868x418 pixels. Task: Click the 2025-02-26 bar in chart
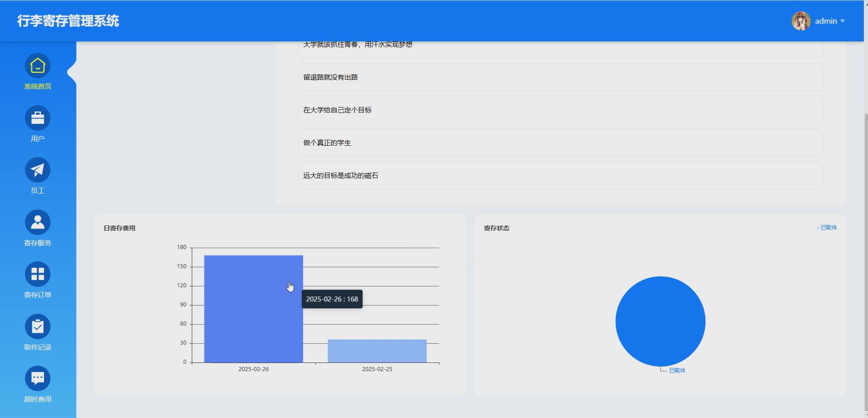point(254,309)
